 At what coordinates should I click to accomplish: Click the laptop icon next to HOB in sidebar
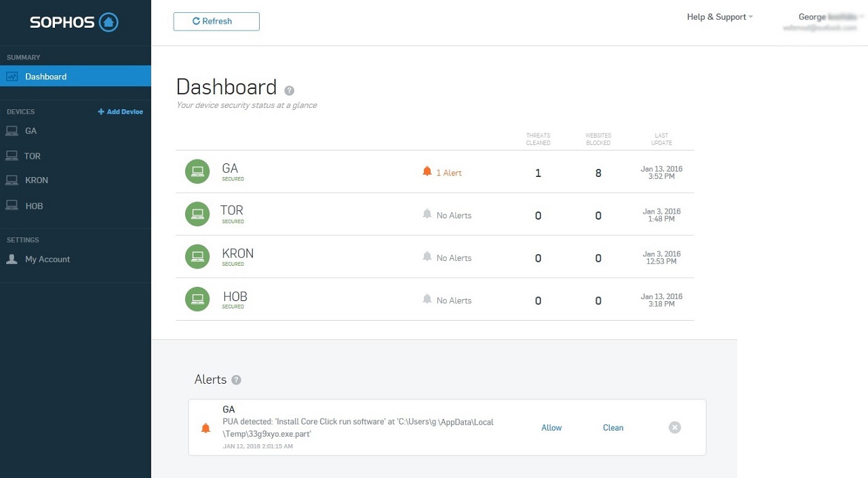click(12, 205)
